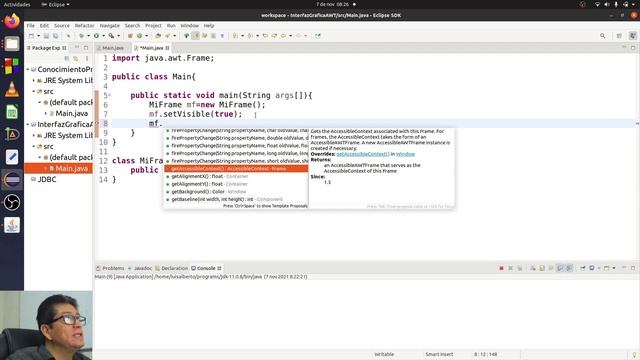This screenshot has width=640, height=360.
Task: Toggle Word Wrap in Console toolbar
Action: point(551,268)
